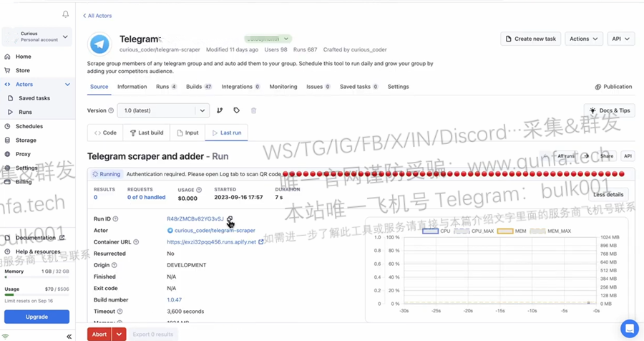Switch to the Settings tab
The image size is (644, 341).
pos(398,87)
